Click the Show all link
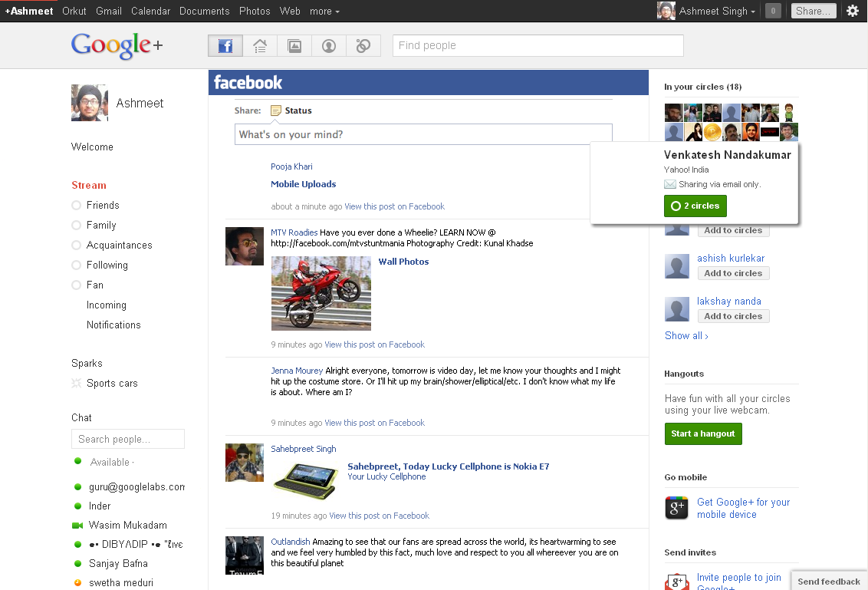The height and width of the screenshot is (590, 868). [x=686, y=336]
